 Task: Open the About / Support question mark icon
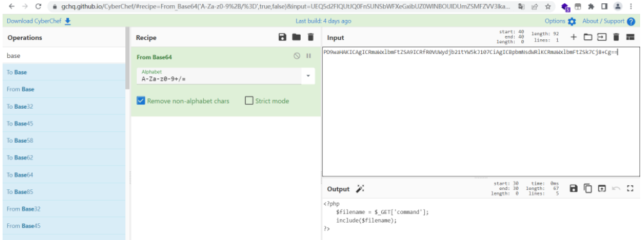pos(631,21)
